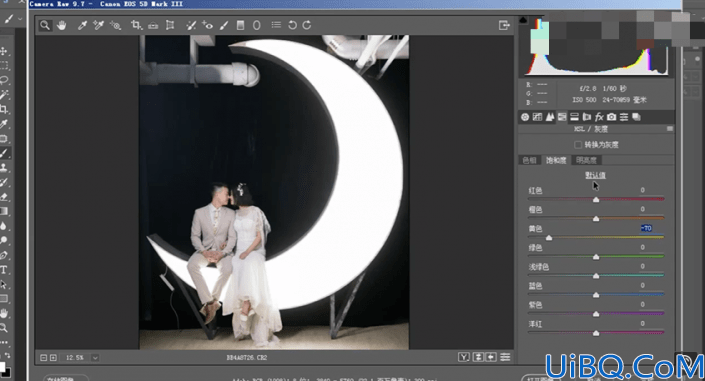705x381 pixels.
Task: Toggle before/after view Y button
Action: [464, 357]
